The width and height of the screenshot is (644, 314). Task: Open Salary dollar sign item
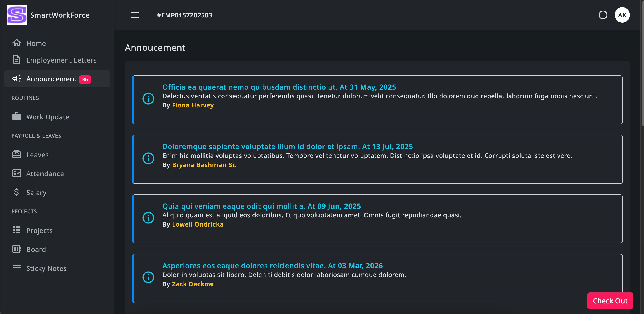36,192
